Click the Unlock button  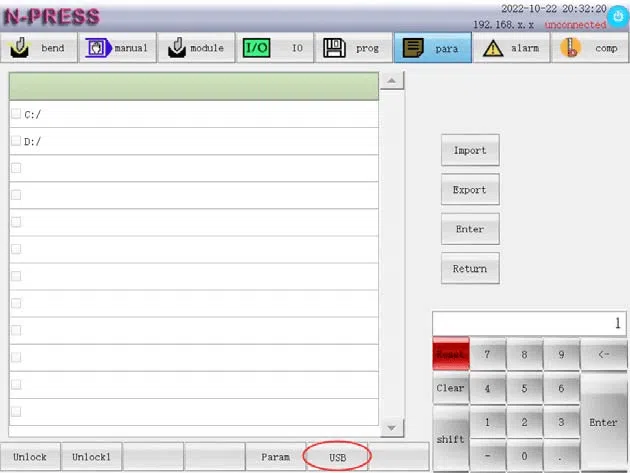(30, 457)
